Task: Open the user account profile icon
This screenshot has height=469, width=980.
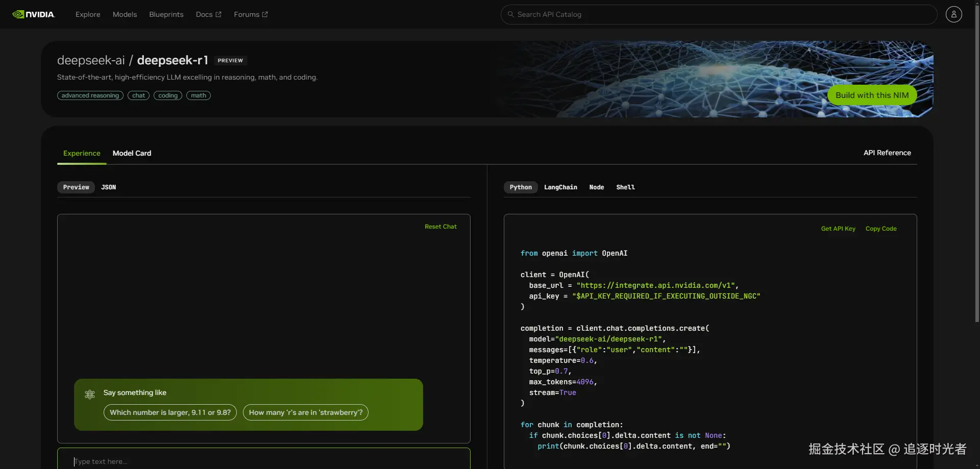Action: pos(953,14)
